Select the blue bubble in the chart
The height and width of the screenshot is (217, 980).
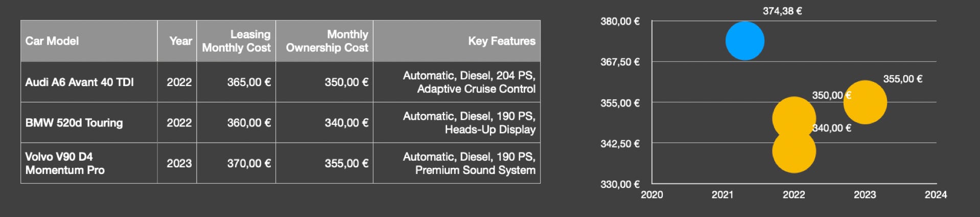(745, 41)
